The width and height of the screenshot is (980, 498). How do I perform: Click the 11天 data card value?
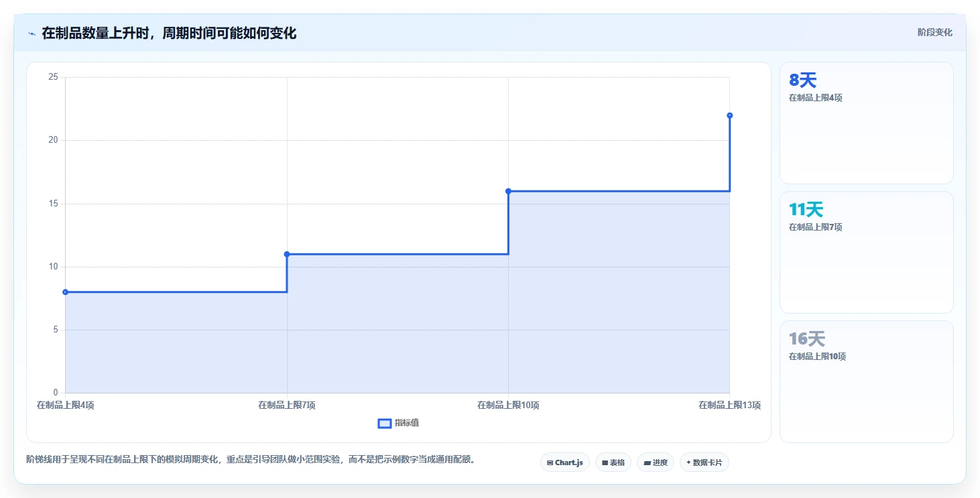[806, 210]
